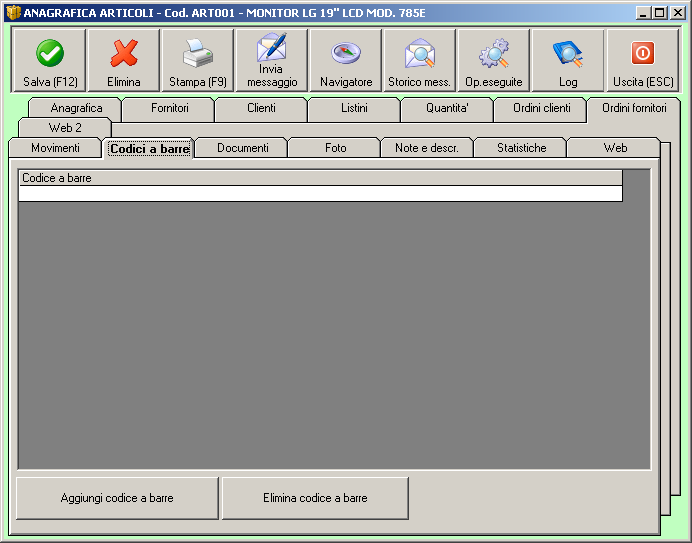
Task: Open the Log book magnifier icon
Action: point(568,53)
